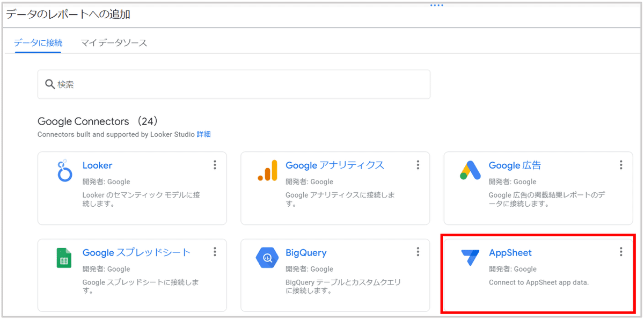Click the '開発者: Google' text on BigQuery card

click(309, 269)
